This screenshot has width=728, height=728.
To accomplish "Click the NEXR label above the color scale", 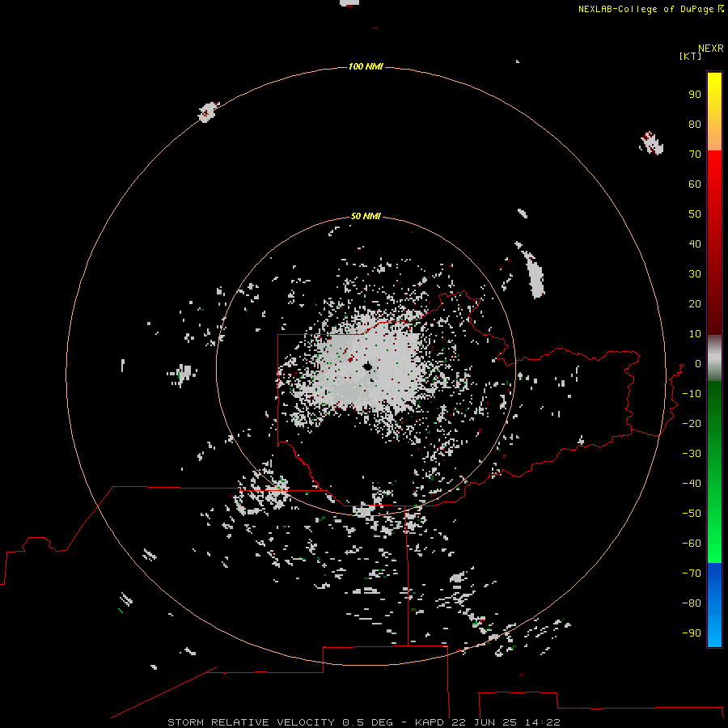I will [710, 49].
